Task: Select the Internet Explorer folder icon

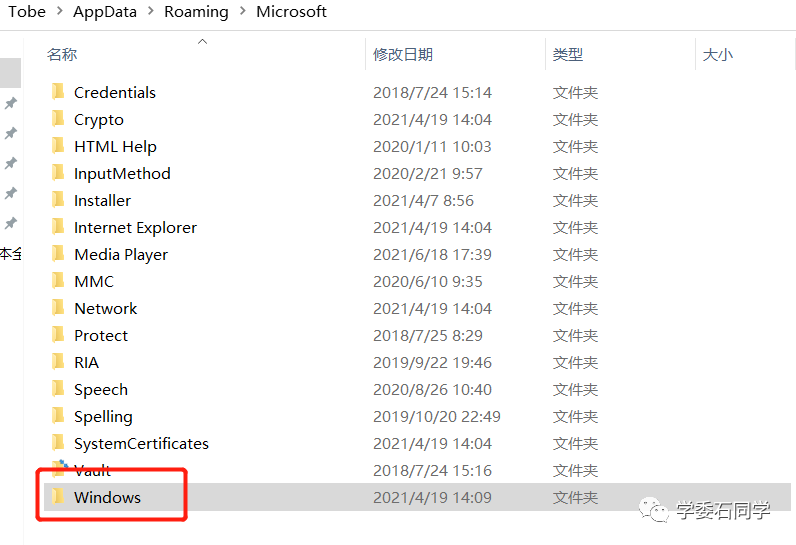Action: (x=58, y=227)
